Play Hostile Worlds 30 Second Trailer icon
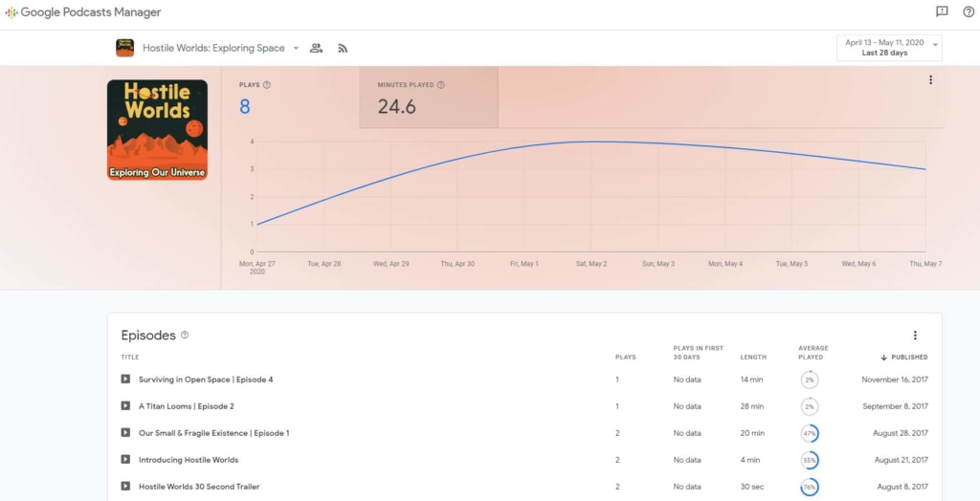The width and height of the screenshot is (980, 501). pyautogui.click(x=125, y=487)
